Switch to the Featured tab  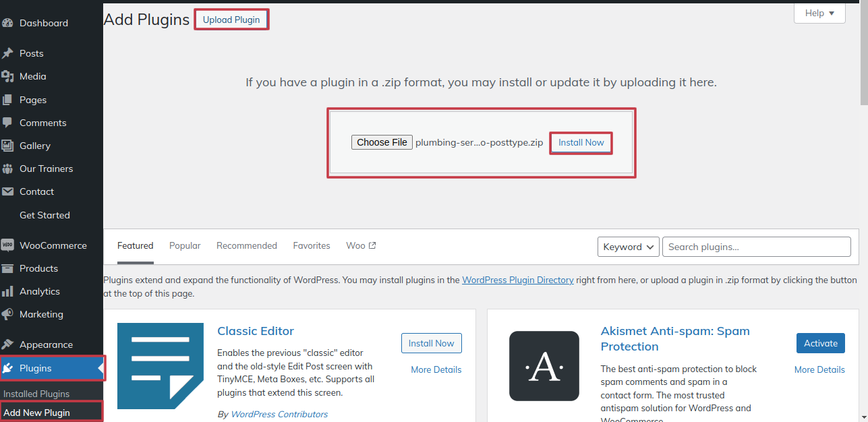click(x=136, y=245)
